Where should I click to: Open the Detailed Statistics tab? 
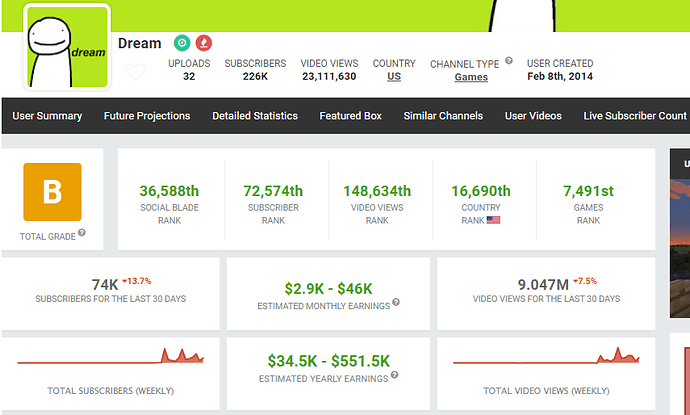(x=255, y=116)
